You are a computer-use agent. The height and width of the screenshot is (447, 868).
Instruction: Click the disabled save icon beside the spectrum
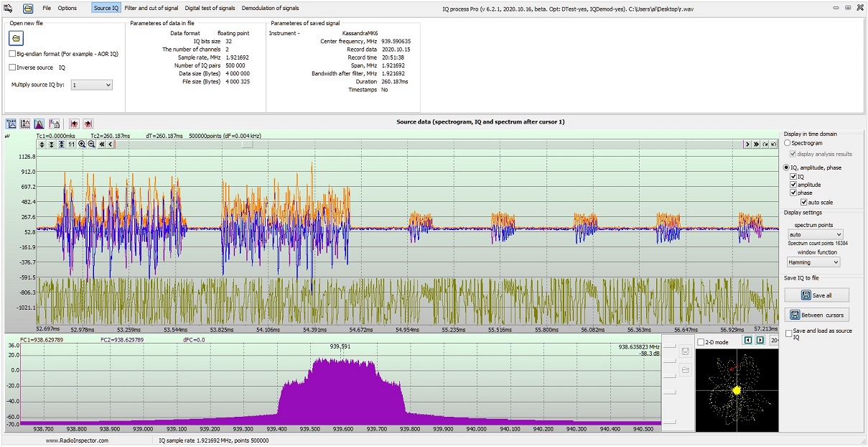(x=686, y=351)
